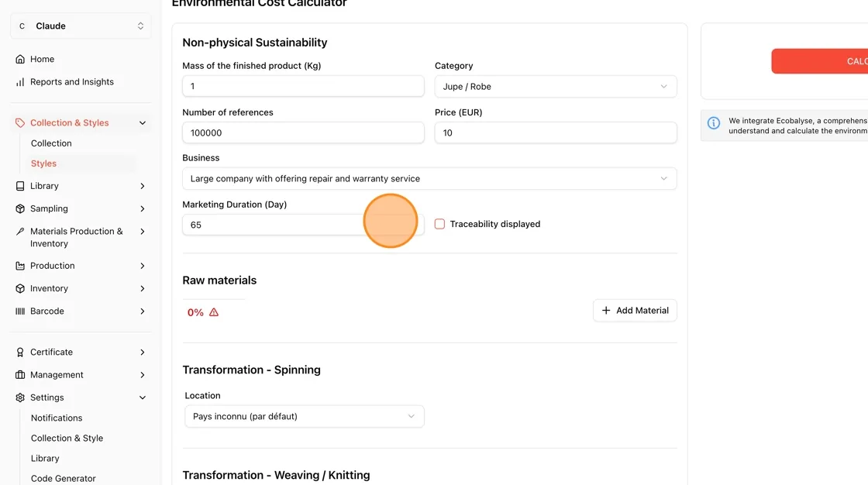
Task: Click the Barcode icon
Action: point(20,311)
